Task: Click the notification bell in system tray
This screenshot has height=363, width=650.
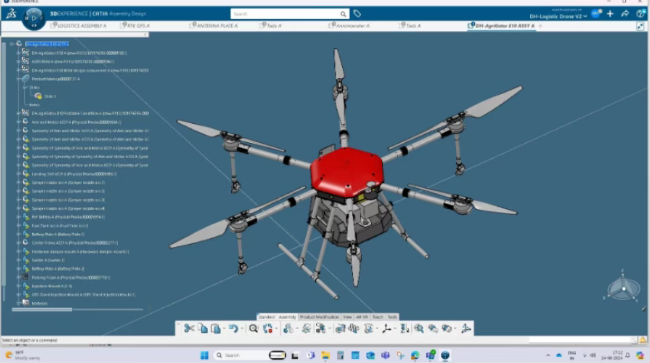Action: [x=628, y=355]
